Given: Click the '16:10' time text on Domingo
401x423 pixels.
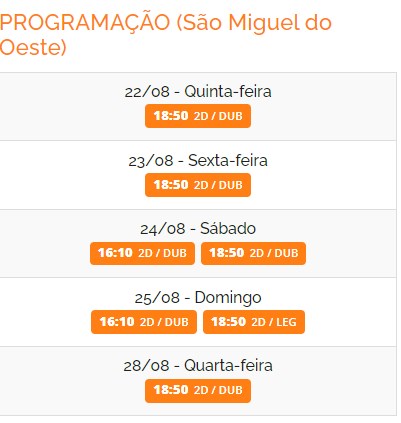Looking at the screenshot, I should pos(117,322).
